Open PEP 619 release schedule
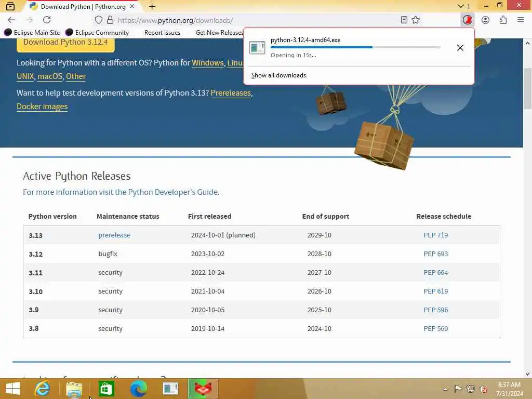The height and width of the screenshot is (399, 532). [x=436, y=291]
